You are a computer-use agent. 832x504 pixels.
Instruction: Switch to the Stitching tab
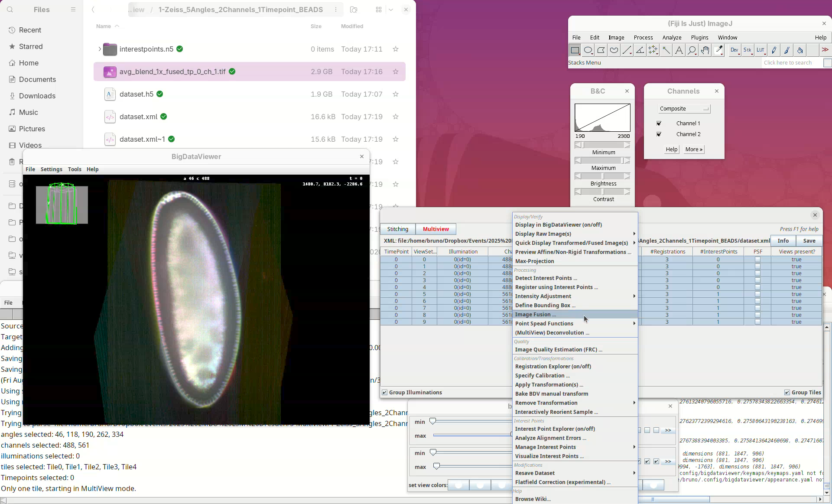[397, 229]
